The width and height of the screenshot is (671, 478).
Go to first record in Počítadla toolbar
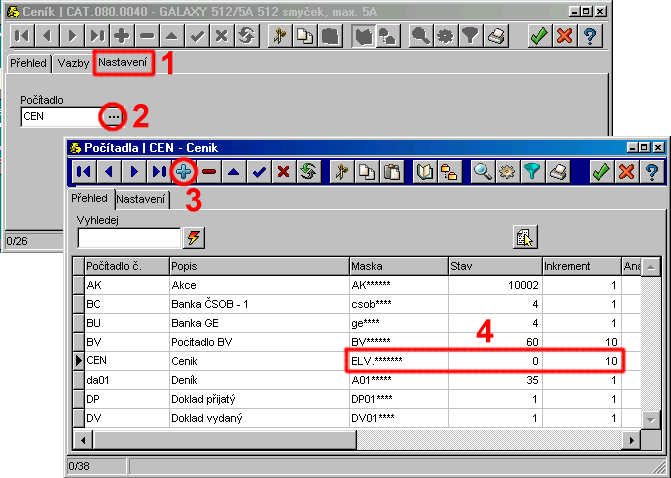click(82, 172)
